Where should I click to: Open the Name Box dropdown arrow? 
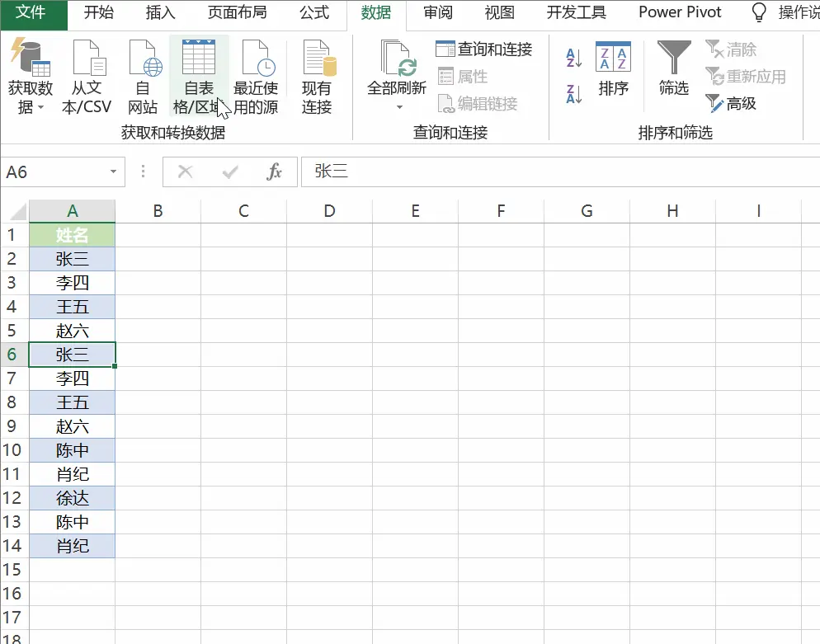(113, 172)
